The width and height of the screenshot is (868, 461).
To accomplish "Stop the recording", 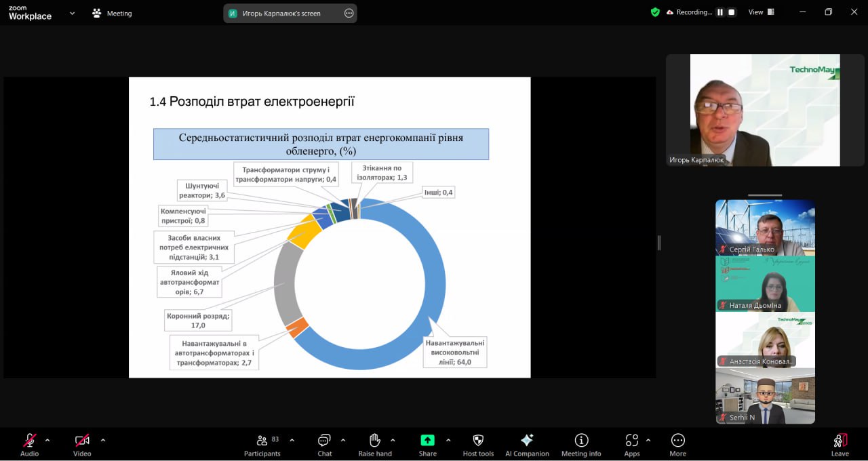I will point(732,12).
